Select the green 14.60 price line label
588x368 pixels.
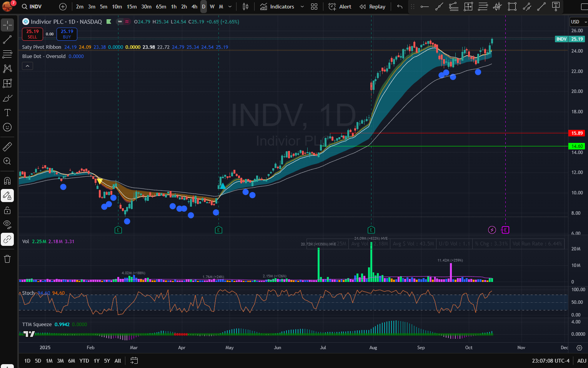577,146
